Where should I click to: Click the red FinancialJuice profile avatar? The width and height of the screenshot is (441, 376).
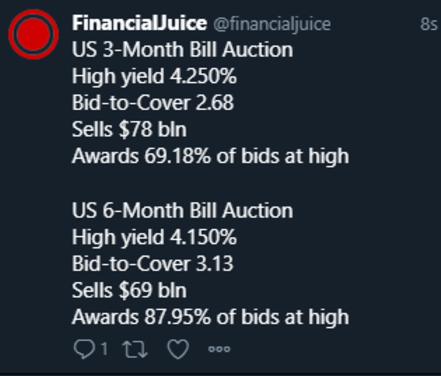pos(33,34)
